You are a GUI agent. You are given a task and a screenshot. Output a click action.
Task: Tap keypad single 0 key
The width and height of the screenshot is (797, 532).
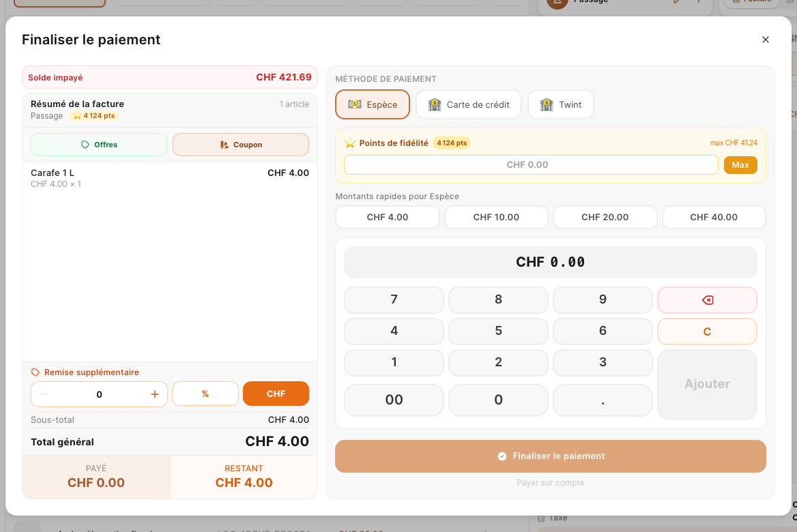tap(498, 400)
